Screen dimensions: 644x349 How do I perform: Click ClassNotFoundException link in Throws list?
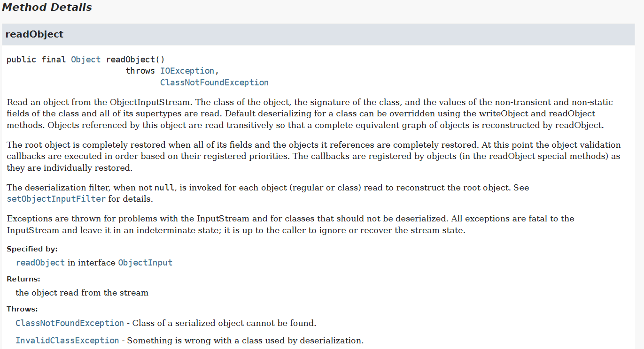(70, 323)
